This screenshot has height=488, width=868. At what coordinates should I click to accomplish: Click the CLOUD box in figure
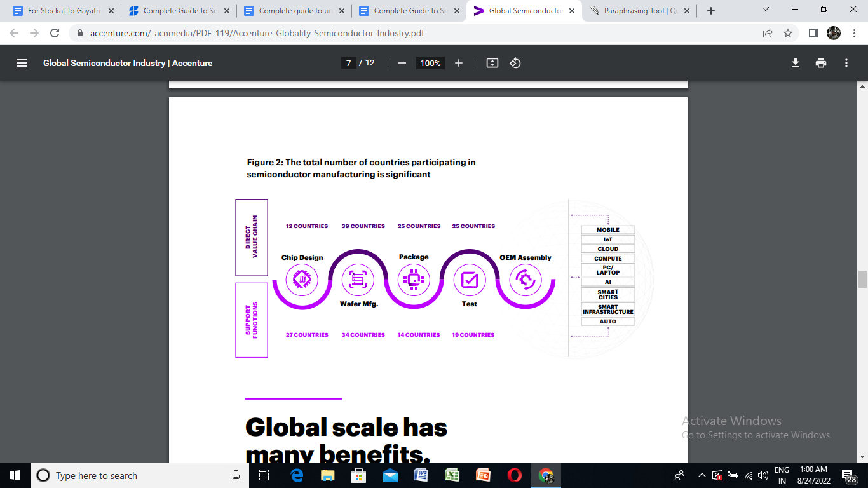[x=608, y=249]
